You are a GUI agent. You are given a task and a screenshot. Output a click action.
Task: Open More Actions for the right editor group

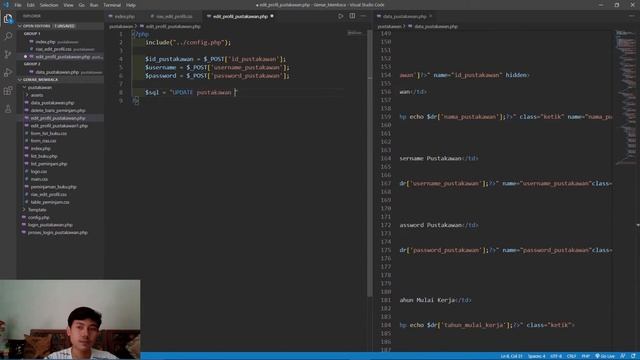632,16
